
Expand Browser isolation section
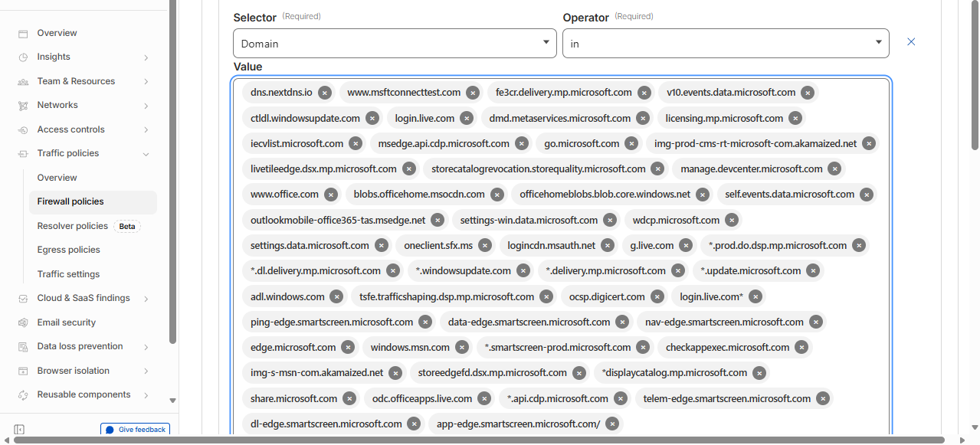pos(146,371)
